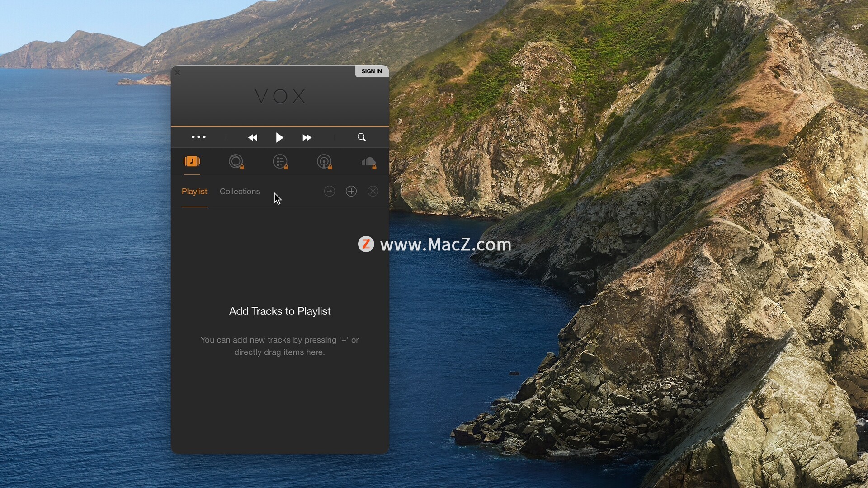Start playback with the play button
This screenshot has width=868, height=488.
[x=279, y=137]
